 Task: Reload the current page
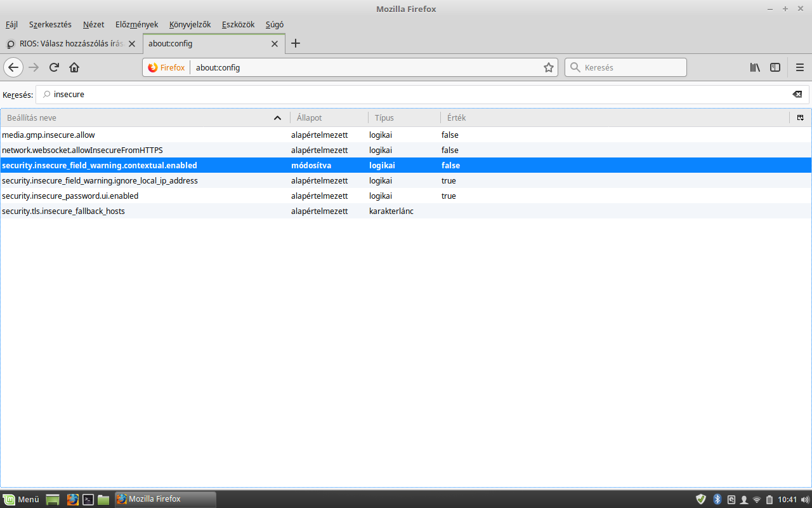point(54,67)
